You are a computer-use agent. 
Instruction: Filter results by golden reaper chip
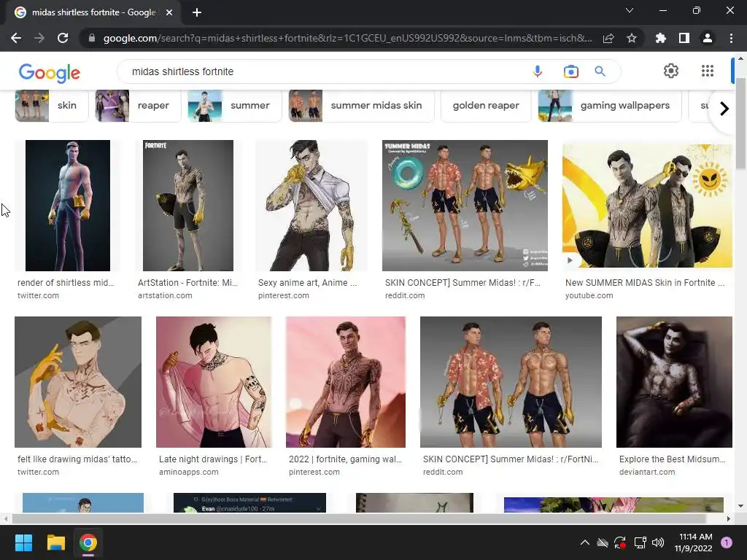pos(486,106)
